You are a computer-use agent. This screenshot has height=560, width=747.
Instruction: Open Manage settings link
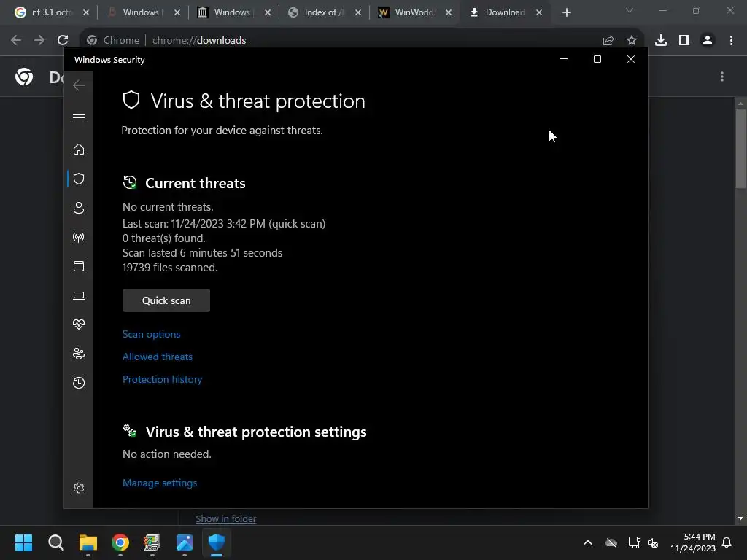160,483
